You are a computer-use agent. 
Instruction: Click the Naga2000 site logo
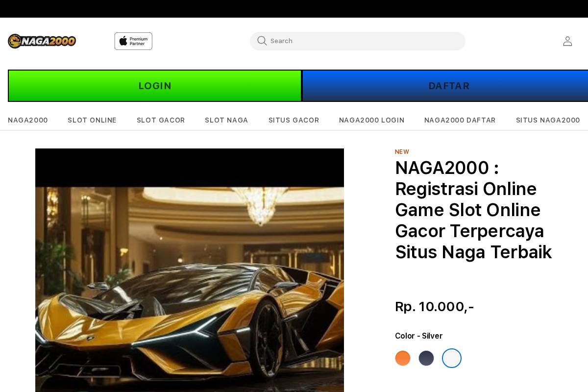tap(42, 41)
